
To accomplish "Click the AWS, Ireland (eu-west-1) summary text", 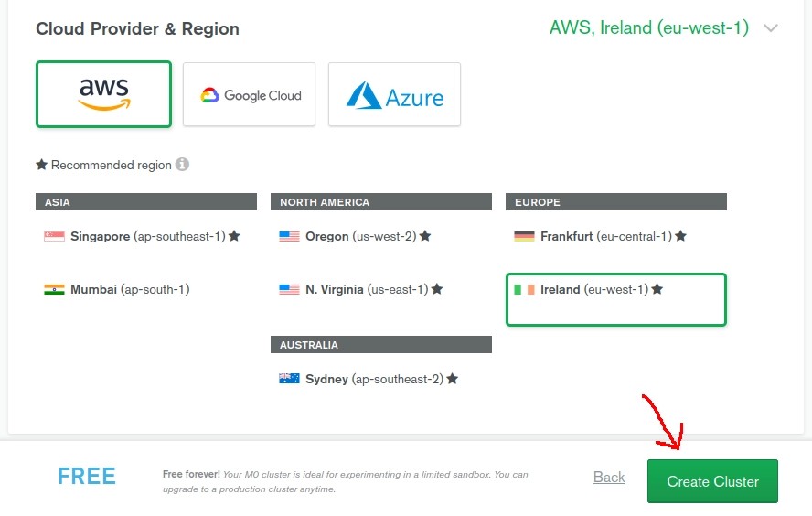I will pyautogui.click(x=649, y=28).
